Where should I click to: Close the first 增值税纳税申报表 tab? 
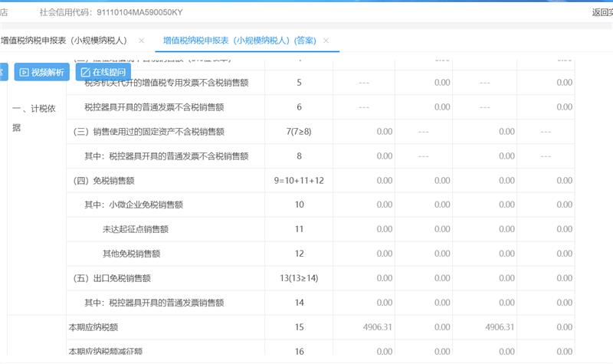click(x=141, y=41)
